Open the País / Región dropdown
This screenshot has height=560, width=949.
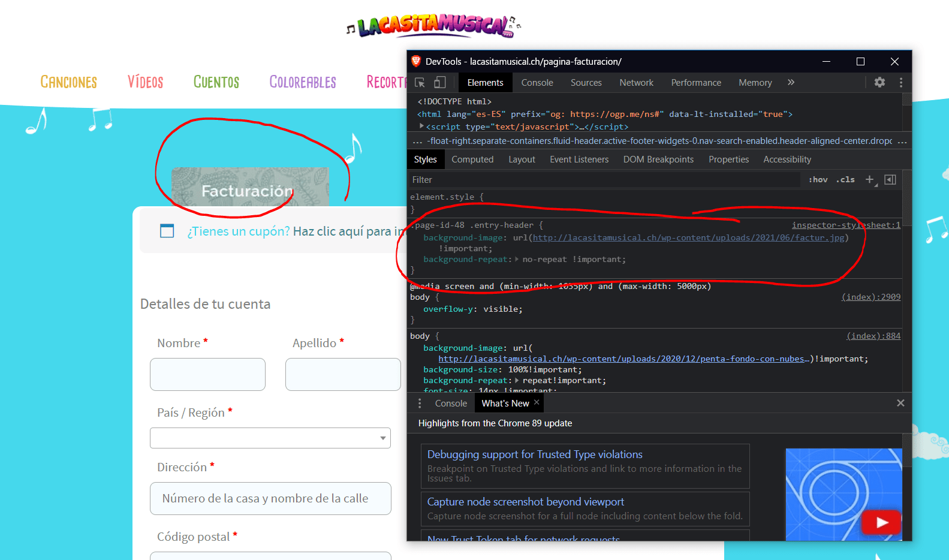click(270, 438)
